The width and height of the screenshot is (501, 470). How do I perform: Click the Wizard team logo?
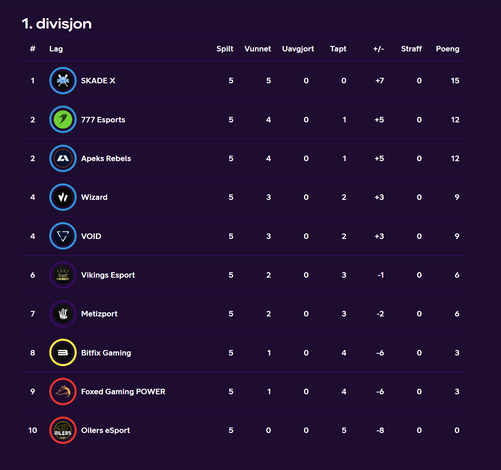pos(63,197)
